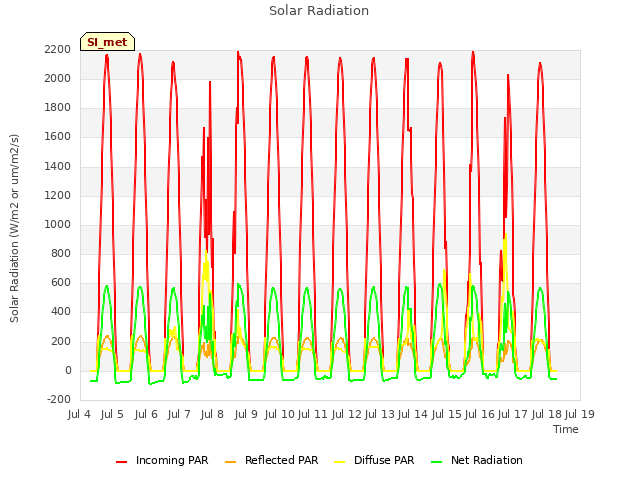640x480 pixels.
Task: Select the Net Radiation legend label
Action: tap(487, 460)
